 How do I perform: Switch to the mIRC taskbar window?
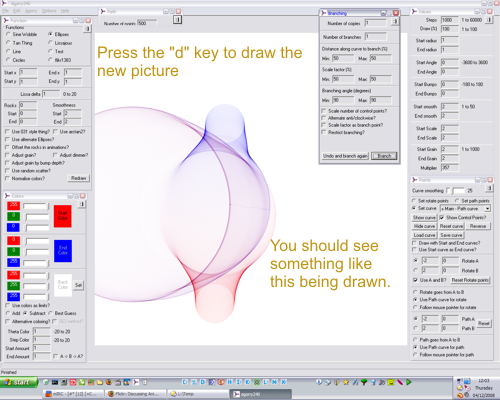[x=73, y=394]
